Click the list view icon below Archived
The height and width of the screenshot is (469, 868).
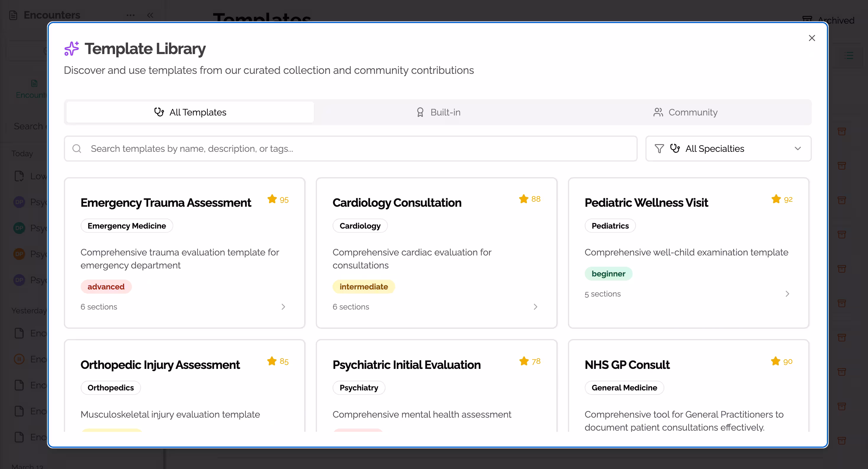tap(849, 56)
